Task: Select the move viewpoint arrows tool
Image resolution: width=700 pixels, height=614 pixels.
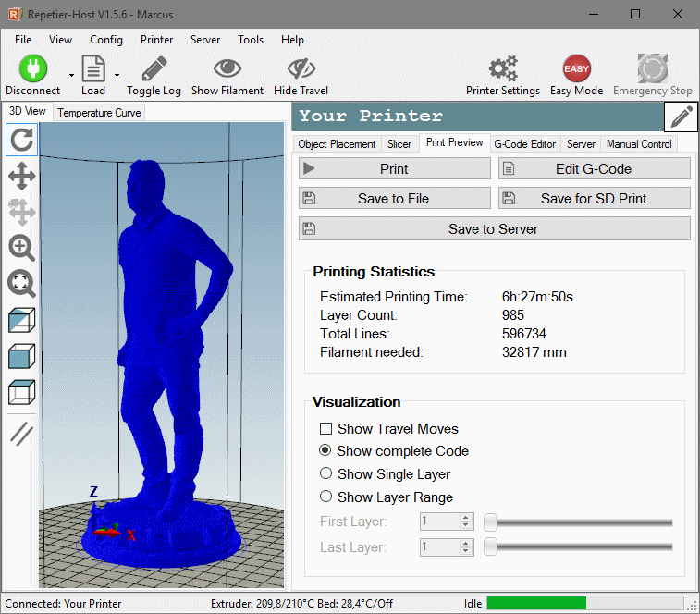Action: coord(22,176)
